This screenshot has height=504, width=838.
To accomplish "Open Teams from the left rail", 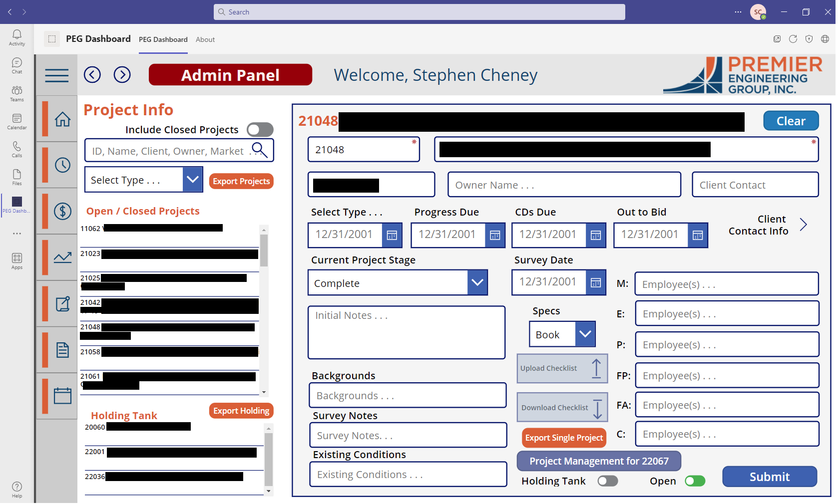I will click(x=16, y=93).
